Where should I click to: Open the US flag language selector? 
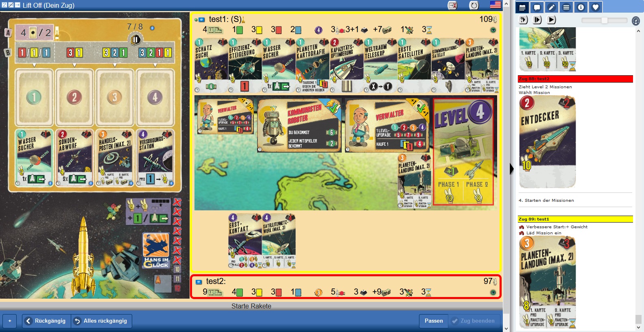pos(495,5)
